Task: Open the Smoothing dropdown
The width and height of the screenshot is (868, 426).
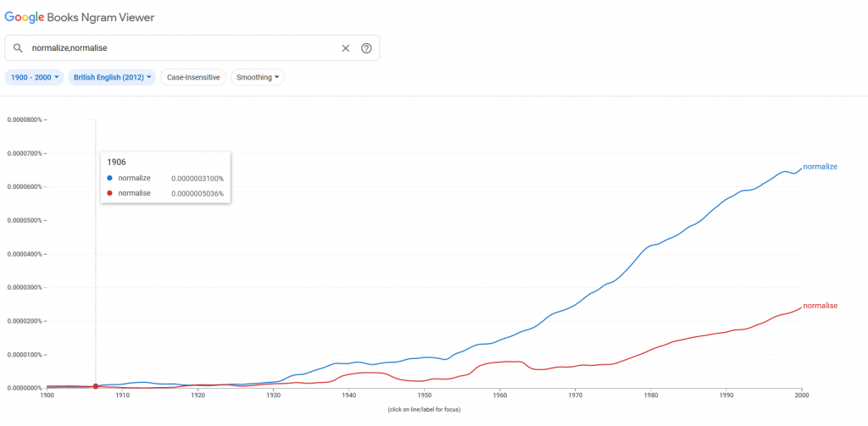Action: (x=258, y=77)
